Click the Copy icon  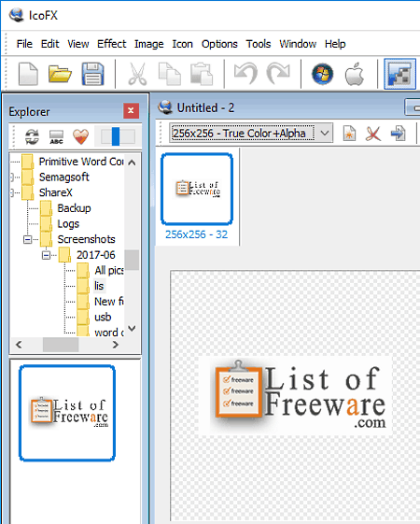pyautogui.click(x=170, y=74)
